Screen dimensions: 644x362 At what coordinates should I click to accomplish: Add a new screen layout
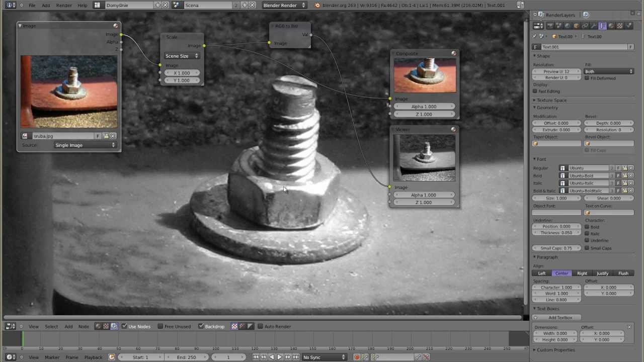[x=157, y=5]
